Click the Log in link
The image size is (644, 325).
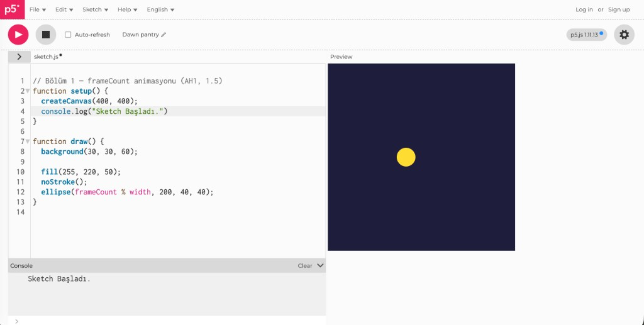[584, 9]
